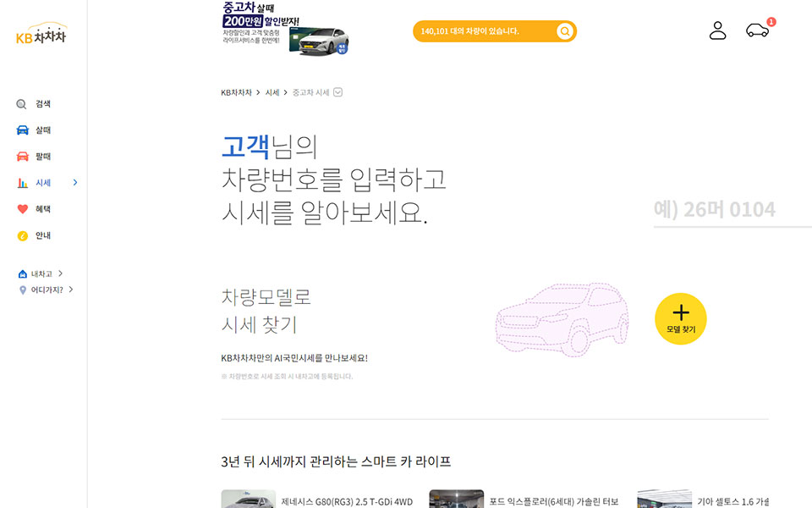Image resolution: width=812 pixels, height=508 pixels.
Task: Click the yellow 모델 찾기 button
Action: [x=680, y=319]
